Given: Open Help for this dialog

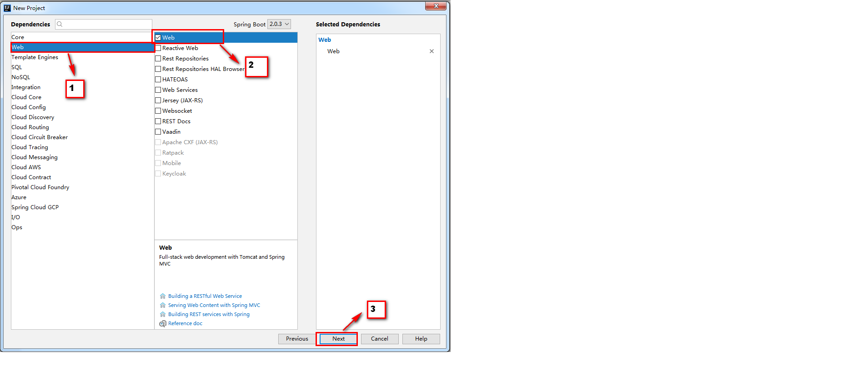Looking at the screenshot, I should pyautogui.click(x=421, y=339).
